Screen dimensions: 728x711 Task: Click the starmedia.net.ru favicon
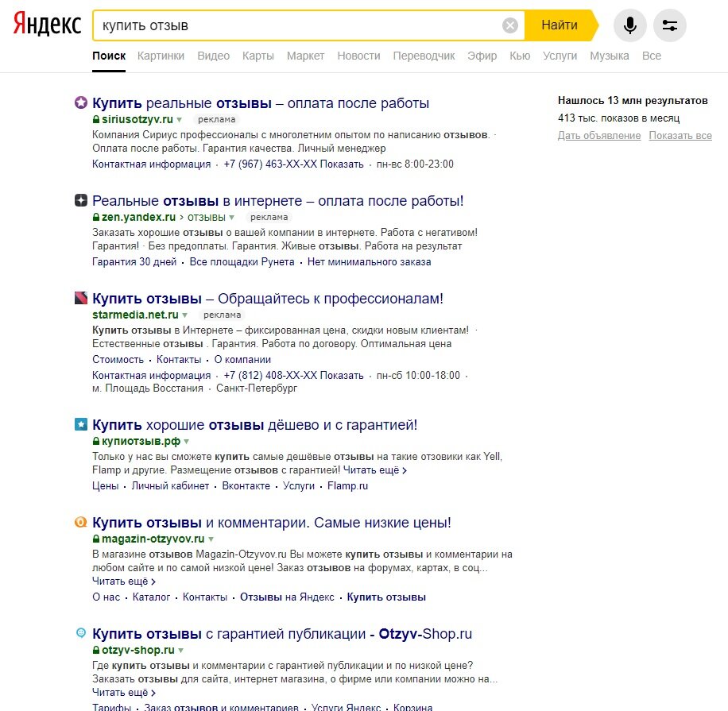point(81,298)
